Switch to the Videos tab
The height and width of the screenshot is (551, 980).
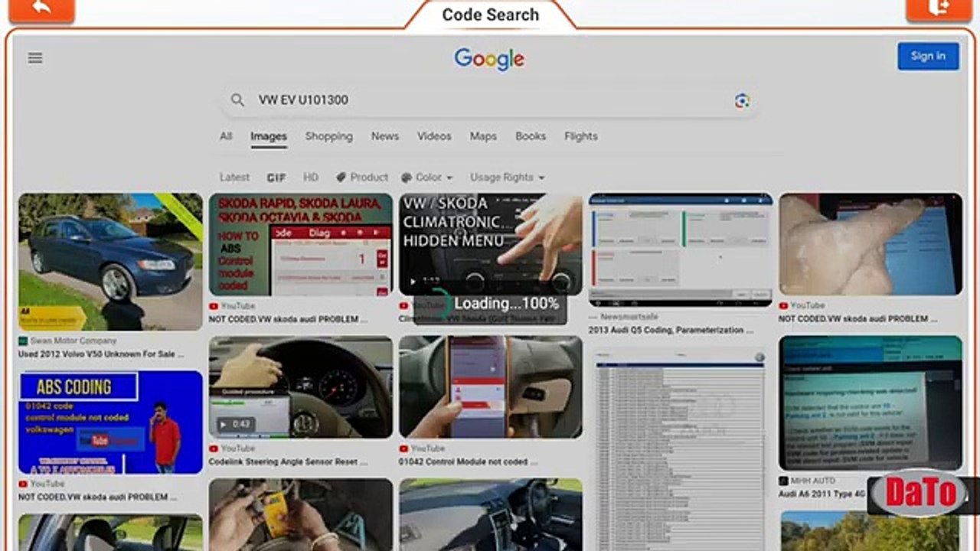(434, 136)
